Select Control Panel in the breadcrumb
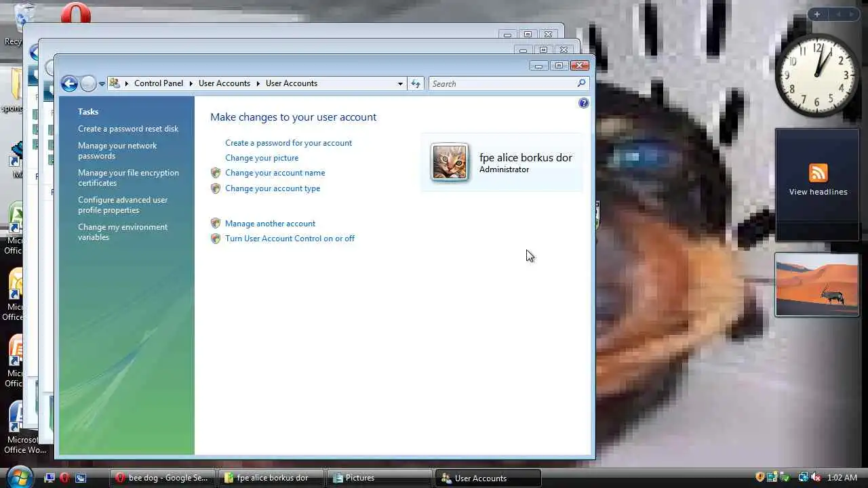868x488 pixels. tap(159, 83)
